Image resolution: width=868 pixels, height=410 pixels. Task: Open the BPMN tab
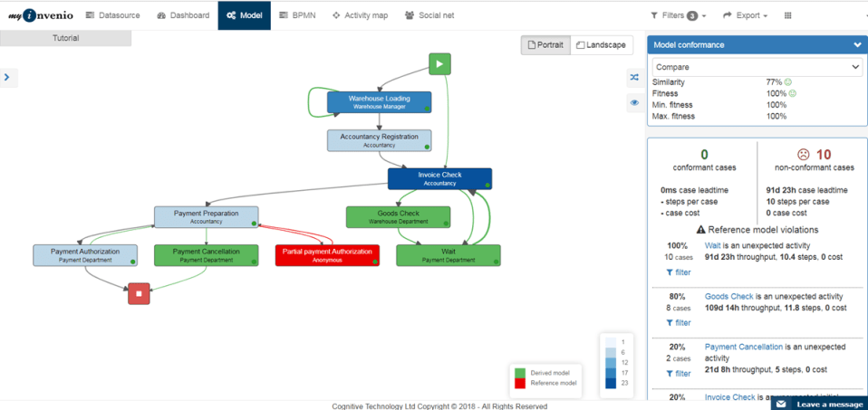pos(296,15)
